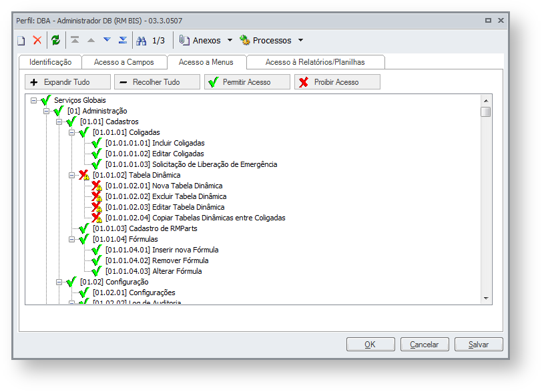Click check icon of [01.01.04] Fórmulas
The width and height of the screenshot is (542, 392).
[x=84, y=239]
